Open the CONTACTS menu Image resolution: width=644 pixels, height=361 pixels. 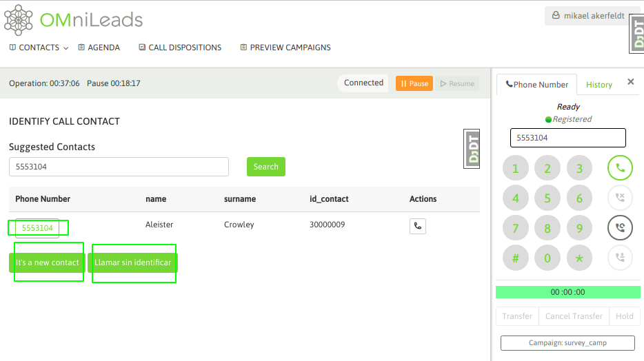coord(39,48)
